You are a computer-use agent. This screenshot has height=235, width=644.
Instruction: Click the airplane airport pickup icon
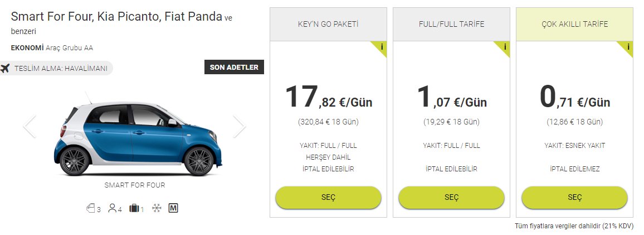(6, 68)
